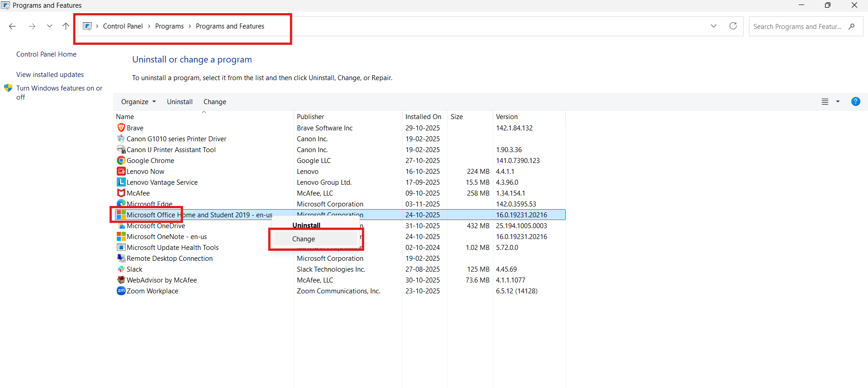Open the view options dropdown arrow
868x388 pixels.
(838, 102)
